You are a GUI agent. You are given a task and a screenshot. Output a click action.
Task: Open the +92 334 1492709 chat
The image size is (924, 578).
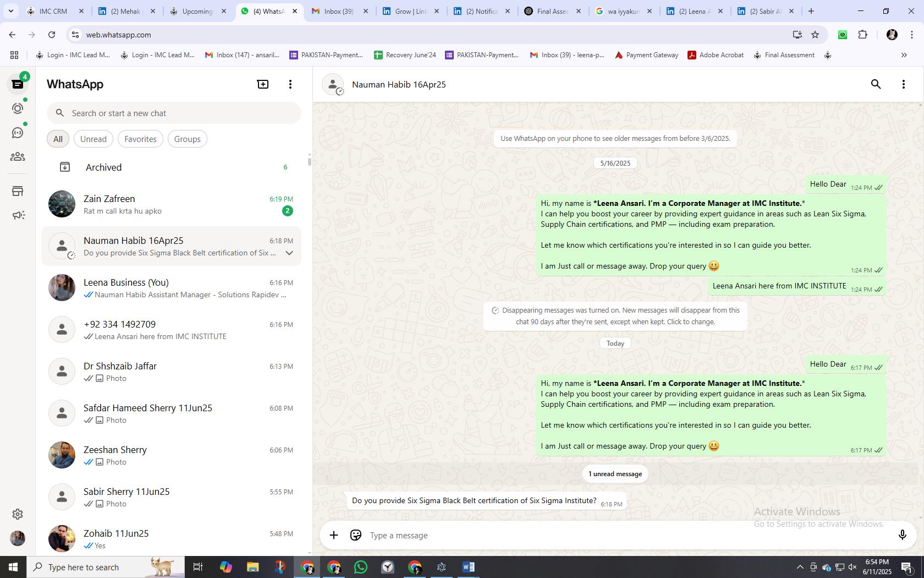point(172,330)
